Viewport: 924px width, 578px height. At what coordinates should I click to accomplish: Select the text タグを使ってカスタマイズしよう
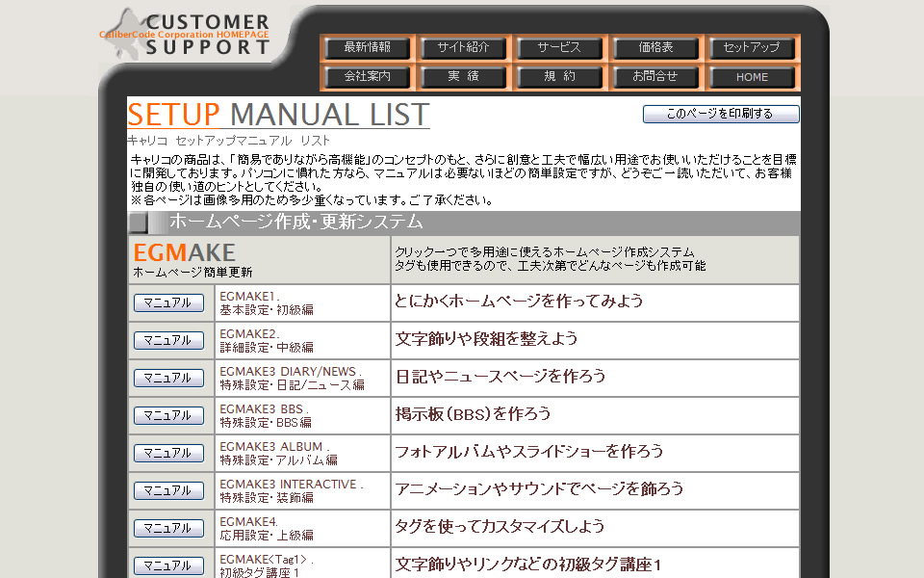[x=500, y=527]
